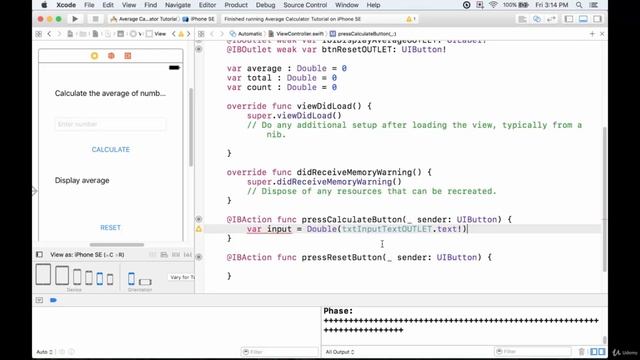Open the Editor menu

207,5
